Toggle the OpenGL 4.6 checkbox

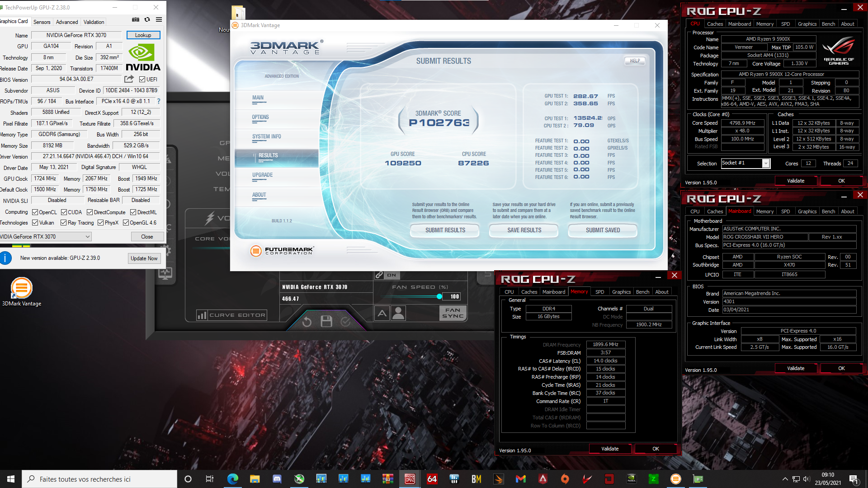click(126, 223)
